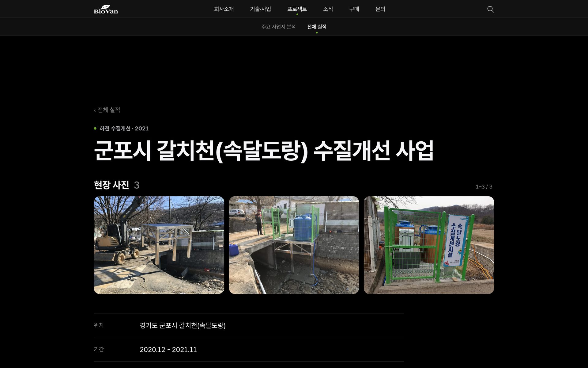Go to the 구매 page
This screenshot has width=588, height=368.
point(354,9)
